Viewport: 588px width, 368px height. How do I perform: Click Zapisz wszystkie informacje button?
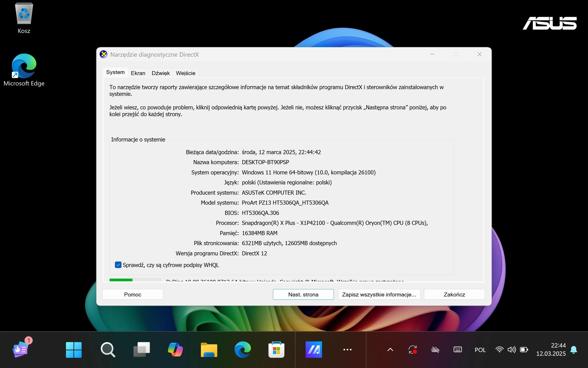point(379,294)
